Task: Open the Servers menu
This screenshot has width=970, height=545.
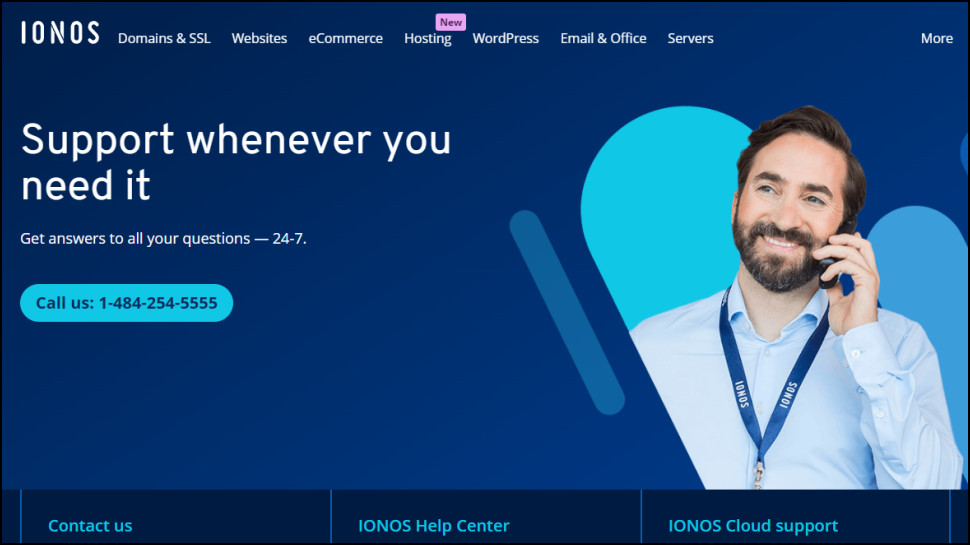Action: click(690, 38)
